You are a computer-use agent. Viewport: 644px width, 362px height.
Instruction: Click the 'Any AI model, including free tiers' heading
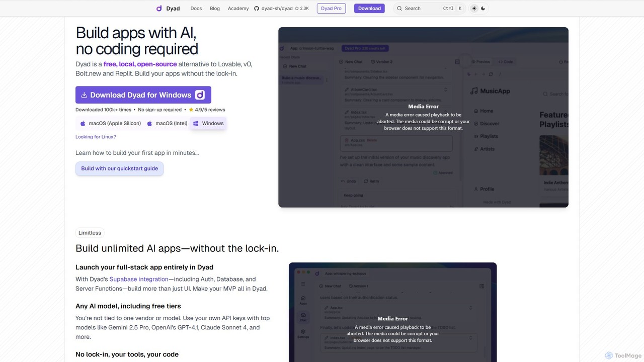tap(128, 306)
